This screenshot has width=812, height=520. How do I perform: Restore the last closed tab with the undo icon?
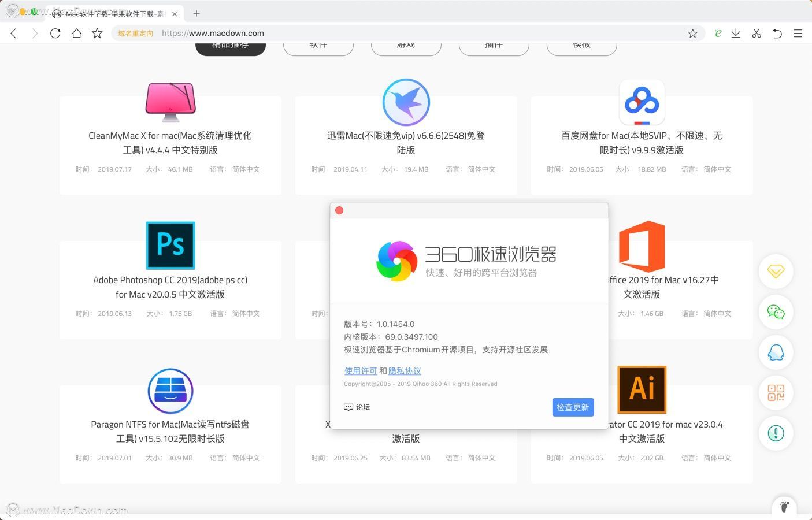pyautogui.click(x=777, y=34)
